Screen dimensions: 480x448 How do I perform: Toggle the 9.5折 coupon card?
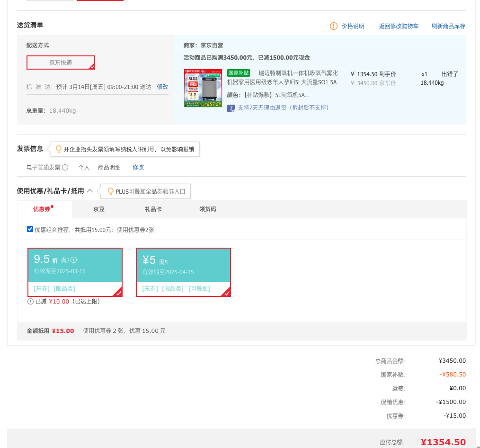75,272
